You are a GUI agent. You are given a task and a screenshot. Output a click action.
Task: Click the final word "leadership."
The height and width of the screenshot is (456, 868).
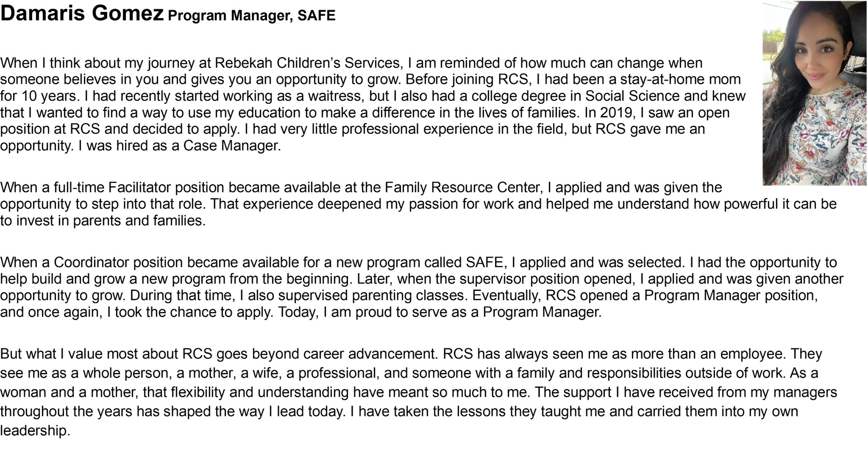click(x=35, y=431)
